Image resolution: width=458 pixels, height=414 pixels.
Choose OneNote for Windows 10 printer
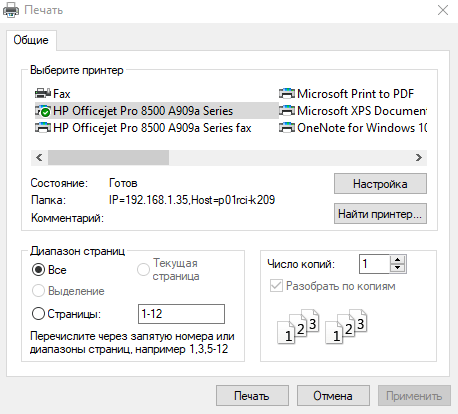click(353, 128)
